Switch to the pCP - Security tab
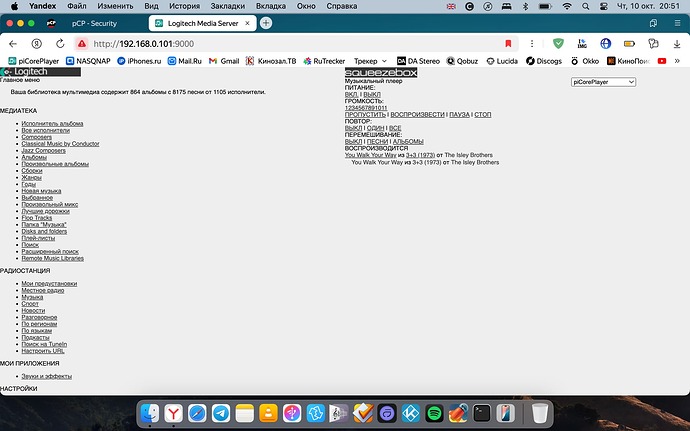 pyautogui.click(x=94, y=23)
